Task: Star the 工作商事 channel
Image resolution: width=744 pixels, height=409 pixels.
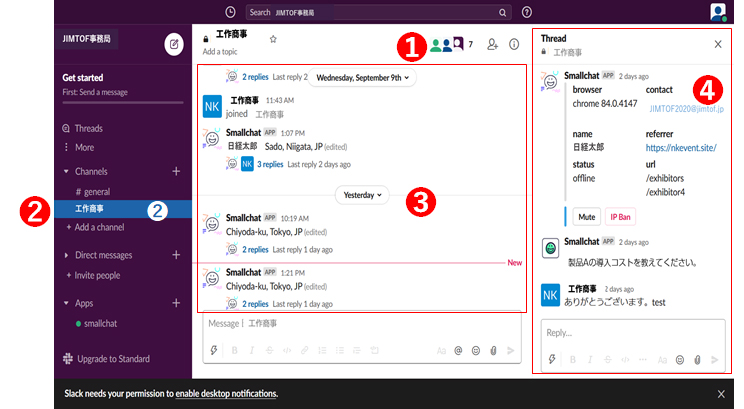Action: click(273, 39)
